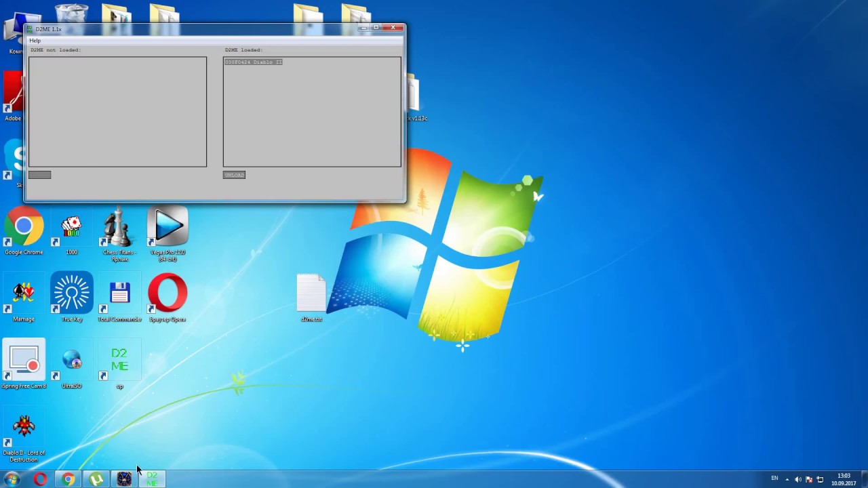Select the Chess Titans desktop shortcut
This screenshot has height=488, width=868.
[119, 235]
